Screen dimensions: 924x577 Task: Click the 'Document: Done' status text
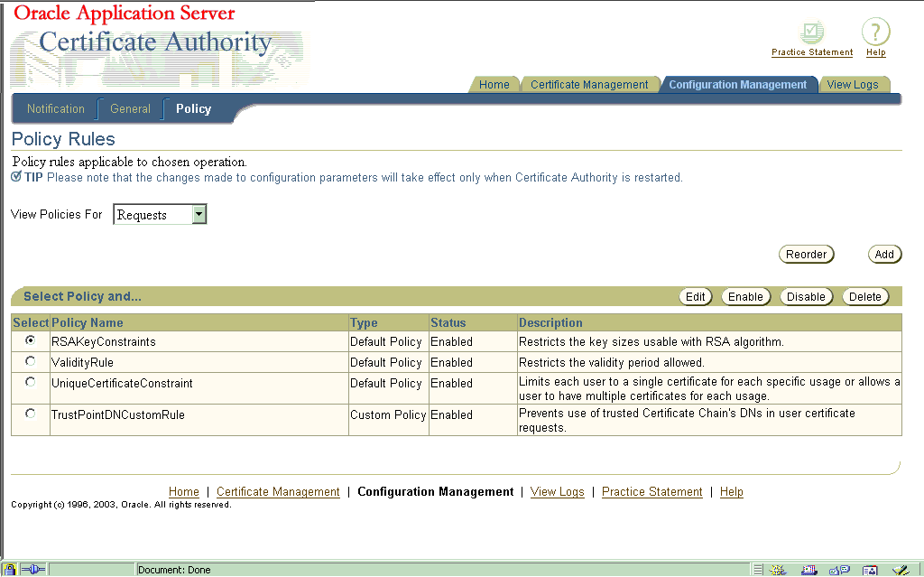(x=174, y=570)
